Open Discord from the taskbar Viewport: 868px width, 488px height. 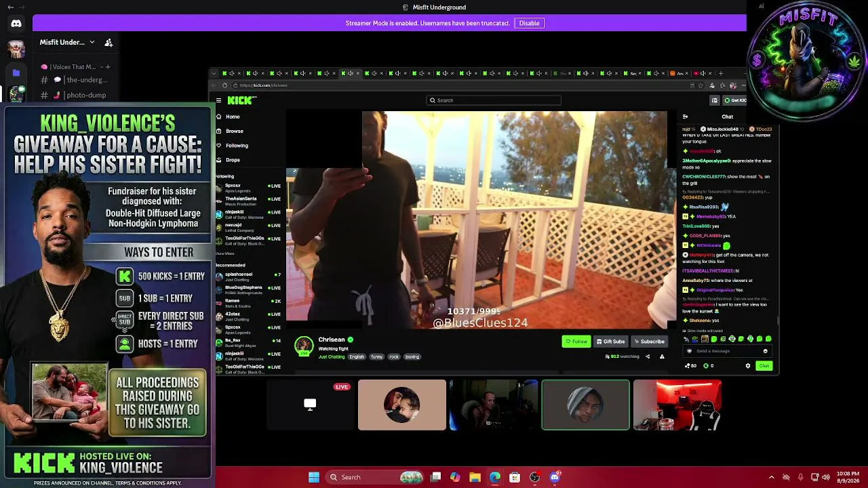click(x=555, y=477)
